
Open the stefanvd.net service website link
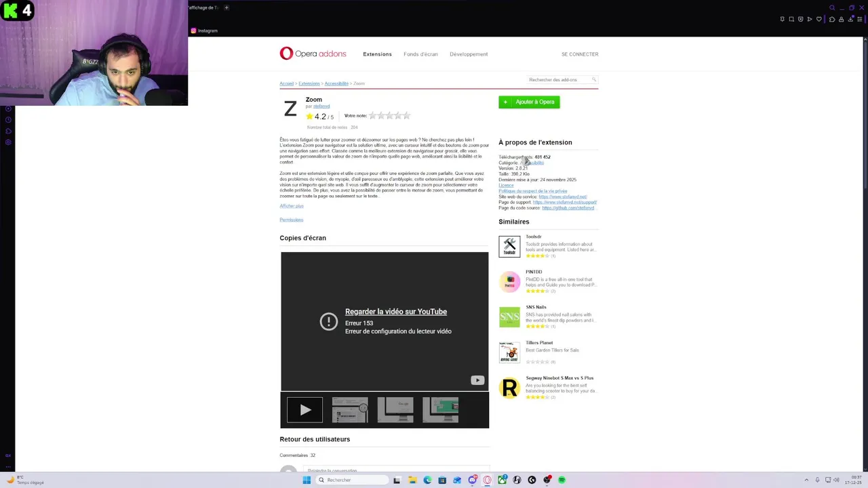[x=563, y=197]
